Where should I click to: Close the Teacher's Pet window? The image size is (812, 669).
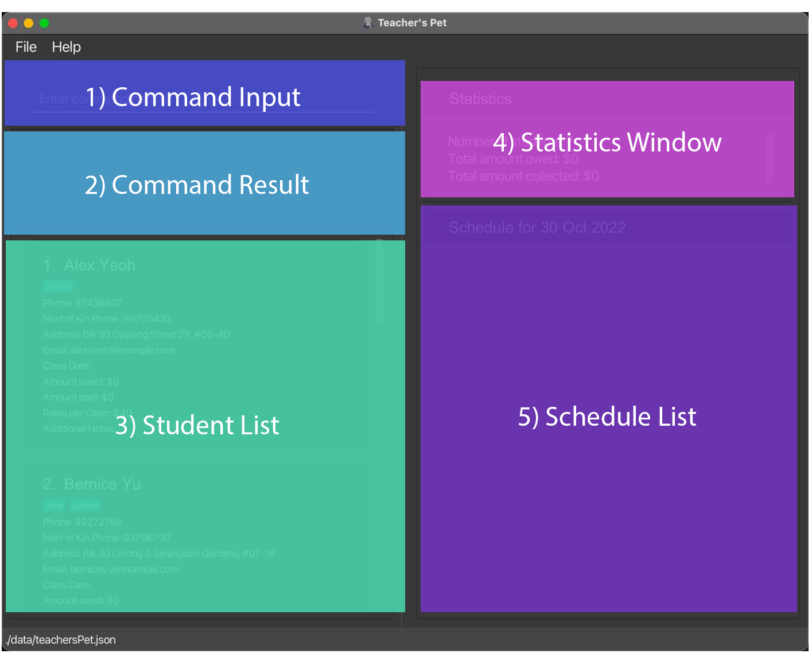(x=13, y=24)
